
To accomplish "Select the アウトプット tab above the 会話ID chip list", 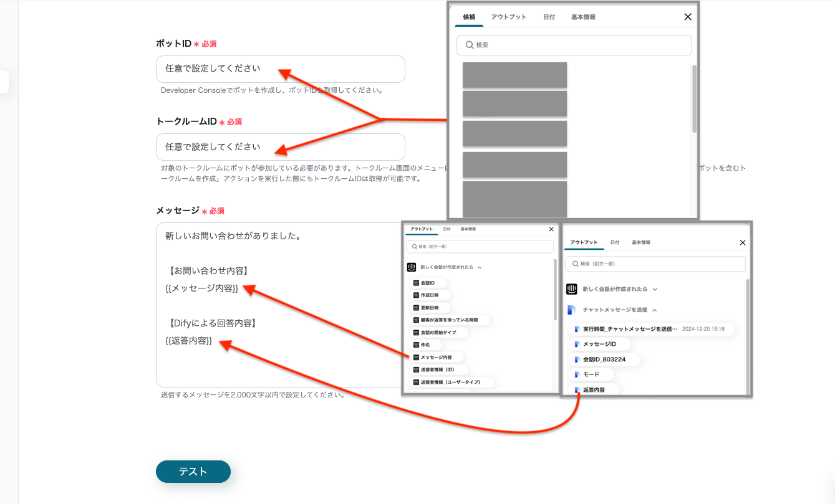I will [422, 229].
